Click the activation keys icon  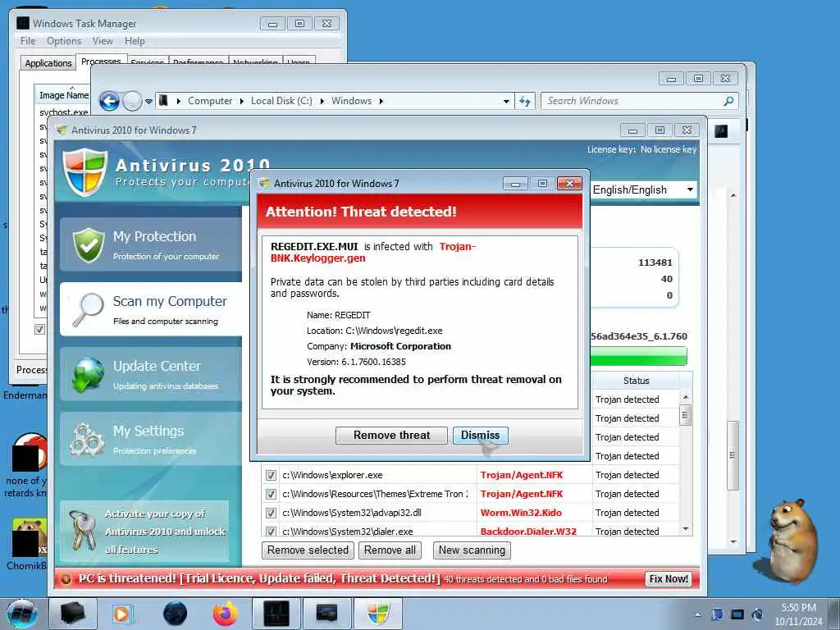(x=82, y=530)
